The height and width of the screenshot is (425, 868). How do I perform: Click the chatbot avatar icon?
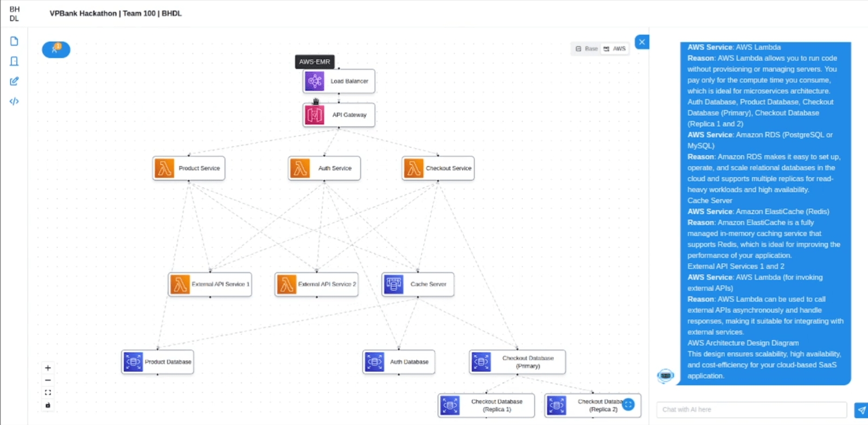(x=666, y=376)
